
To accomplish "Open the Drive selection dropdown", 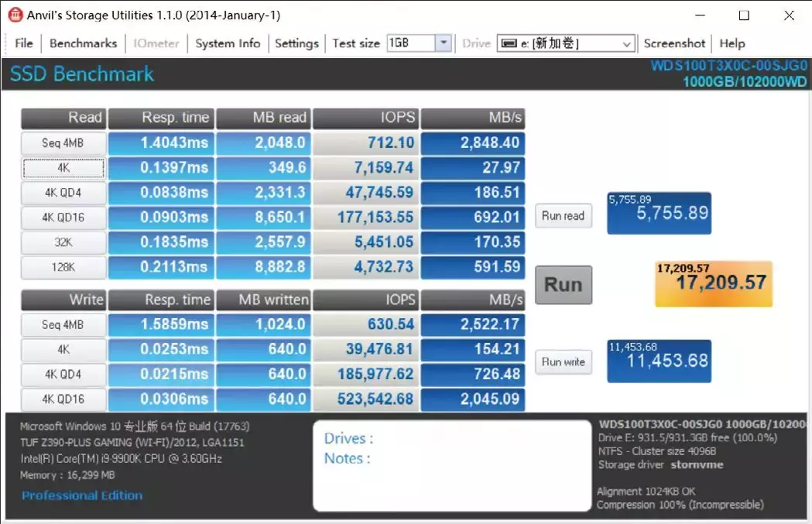I will (627, 43).
